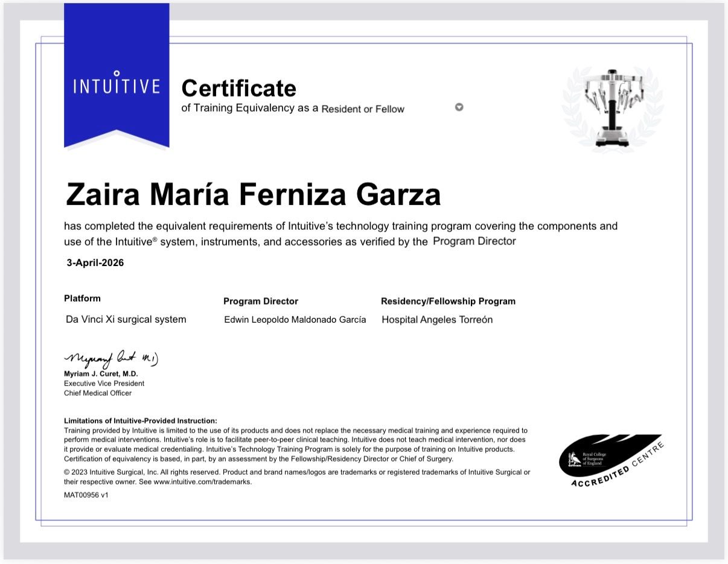This screenshot has height=564, width=728.
Task: Click the Platform column label
Action: pyautogui.click(x=82, y=299)
